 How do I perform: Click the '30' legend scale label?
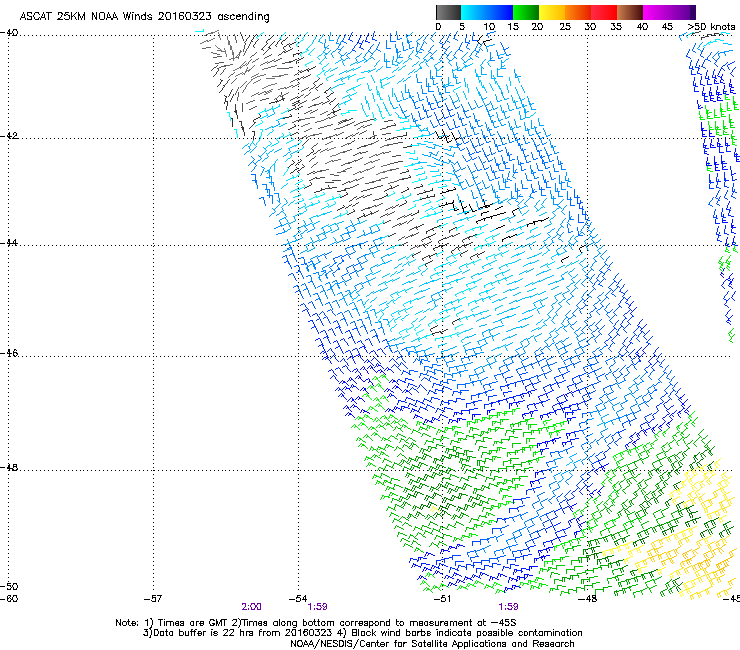pos(590,27)
